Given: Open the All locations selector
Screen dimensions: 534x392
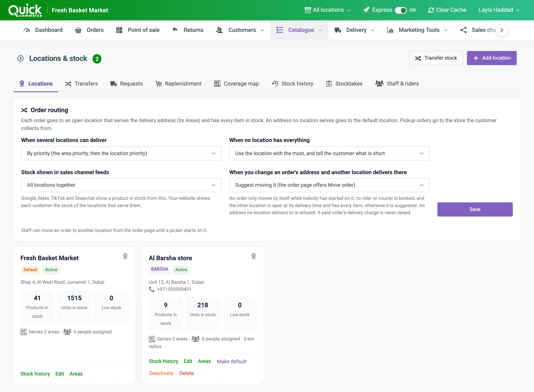Looking at the screenshot, I should (327, 10).
